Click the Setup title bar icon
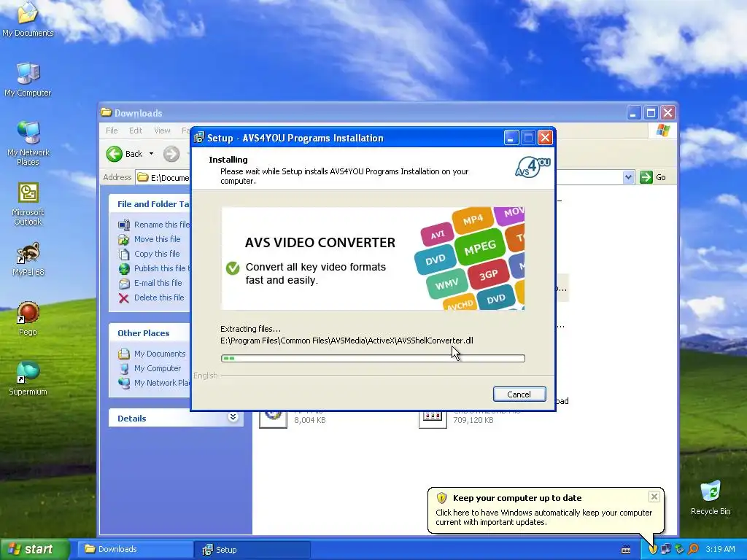This screenshot has width=747, height=560. (x=199, y=138)
